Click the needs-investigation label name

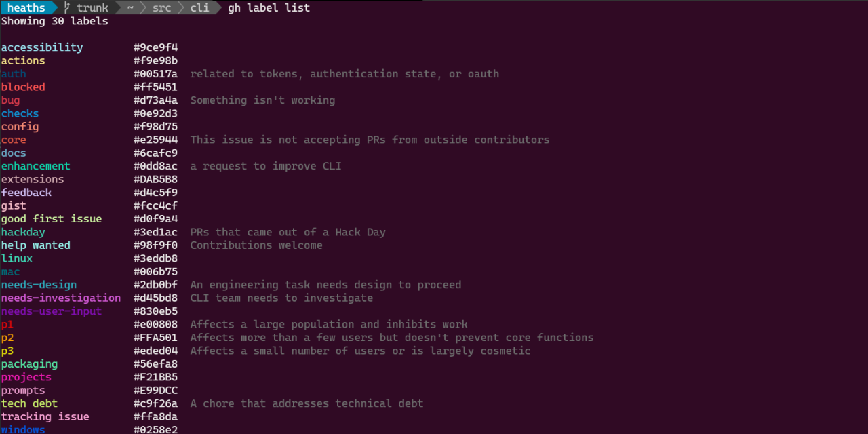(x=61, y=298)
